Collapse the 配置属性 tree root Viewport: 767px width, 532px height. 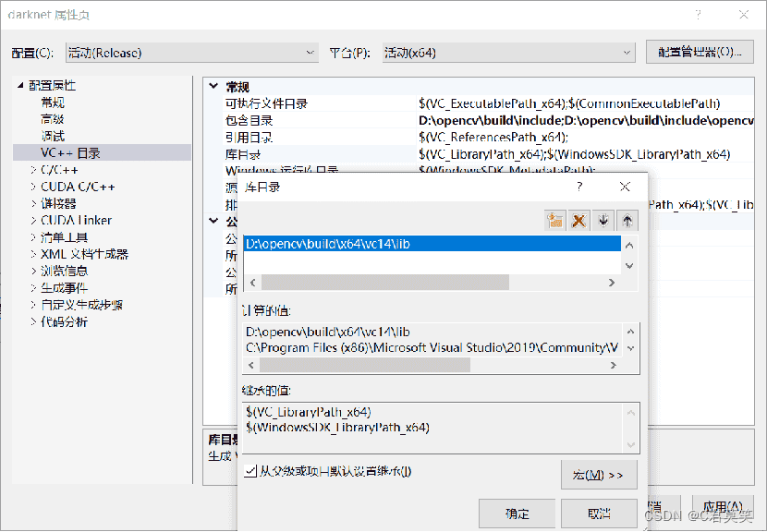(x=20, y=86)
